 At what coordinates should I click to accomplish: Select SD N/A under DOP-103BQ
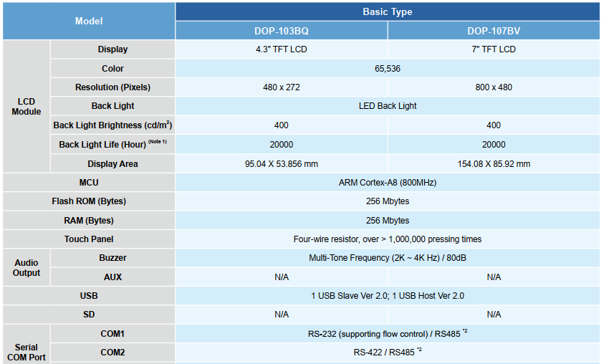click(281, 315)
